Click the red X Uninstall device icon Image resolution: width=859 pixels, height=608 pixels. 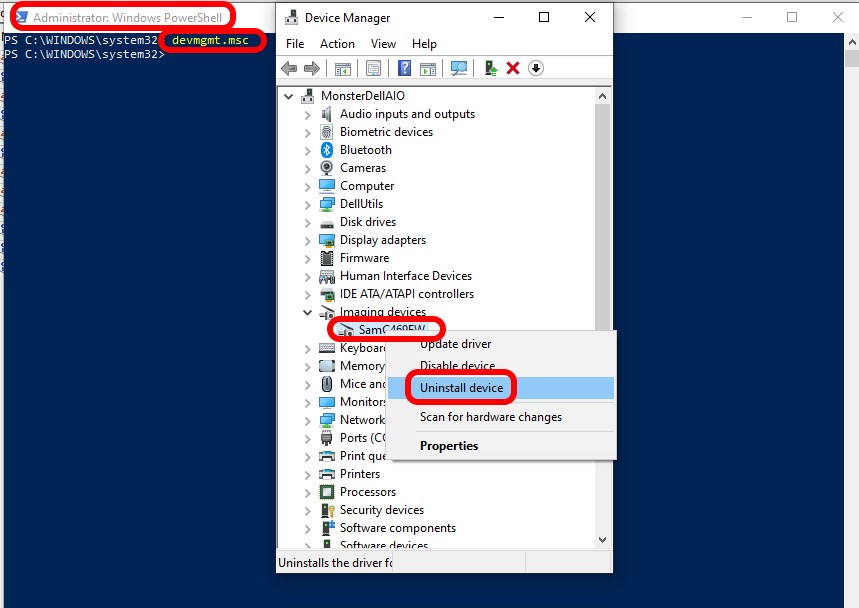[x=513, y=68]
